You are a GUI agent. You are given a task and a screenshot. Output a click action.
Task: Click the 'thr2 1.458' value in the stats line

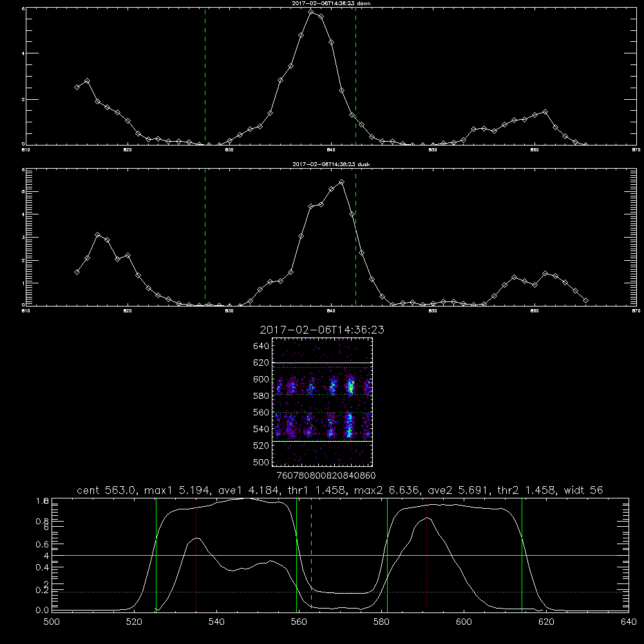click(x=527, y=490)
